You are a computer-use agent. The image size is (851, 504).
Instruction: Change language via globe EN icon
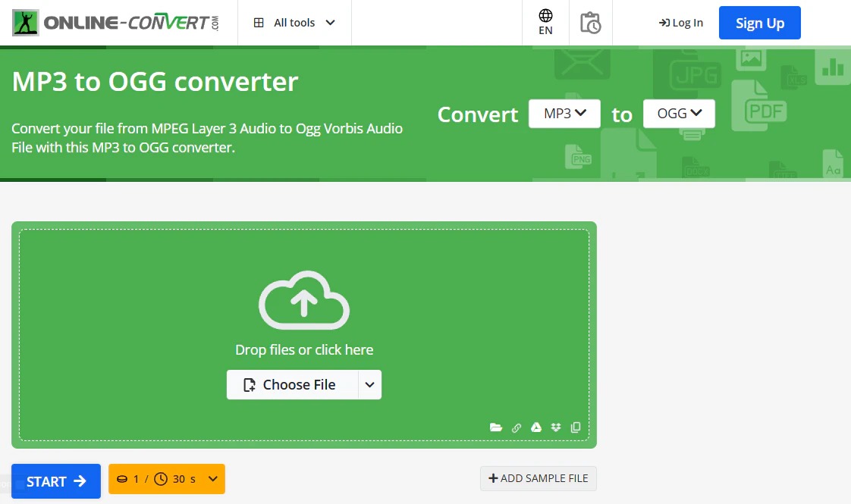point(545,23)
